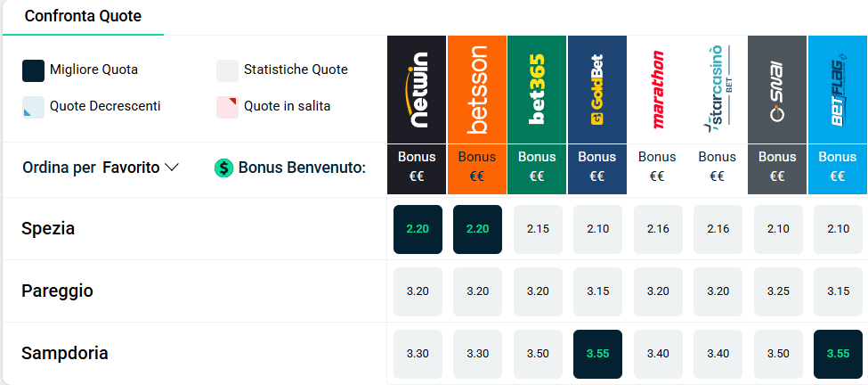Viewport: 868px width, 385px height.
Task: Open the StarCasinò Bet logo
Action: coord(718,89)
